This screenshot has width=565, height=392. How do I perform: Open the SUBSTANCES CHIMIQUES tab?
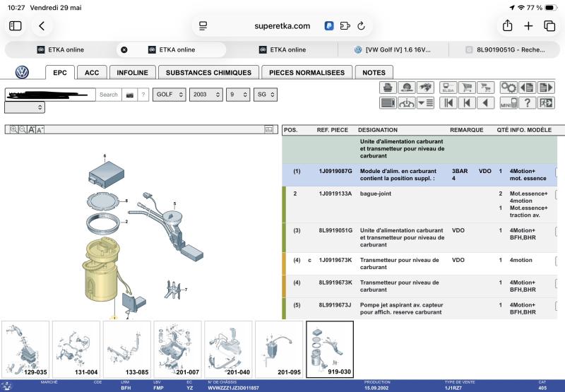click(x=208, y=73)
